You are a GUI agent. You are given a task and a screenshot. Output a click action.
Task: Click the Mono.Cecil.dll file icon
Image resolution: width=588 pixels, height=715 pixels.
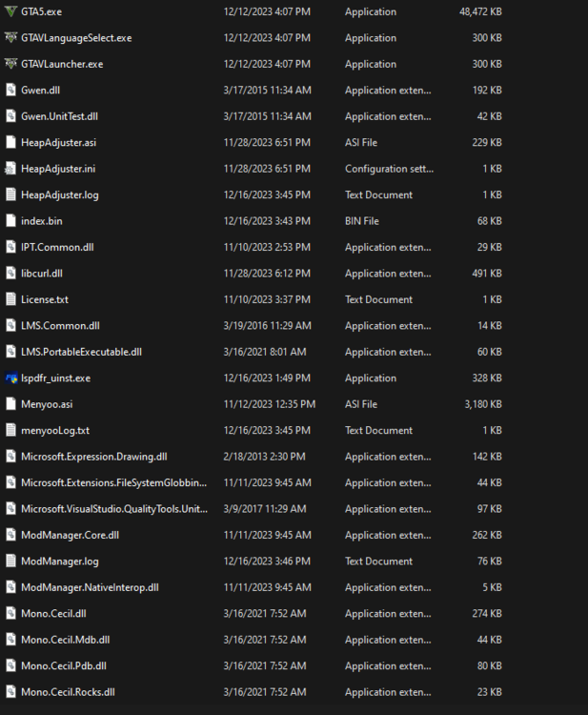(10, 613)
